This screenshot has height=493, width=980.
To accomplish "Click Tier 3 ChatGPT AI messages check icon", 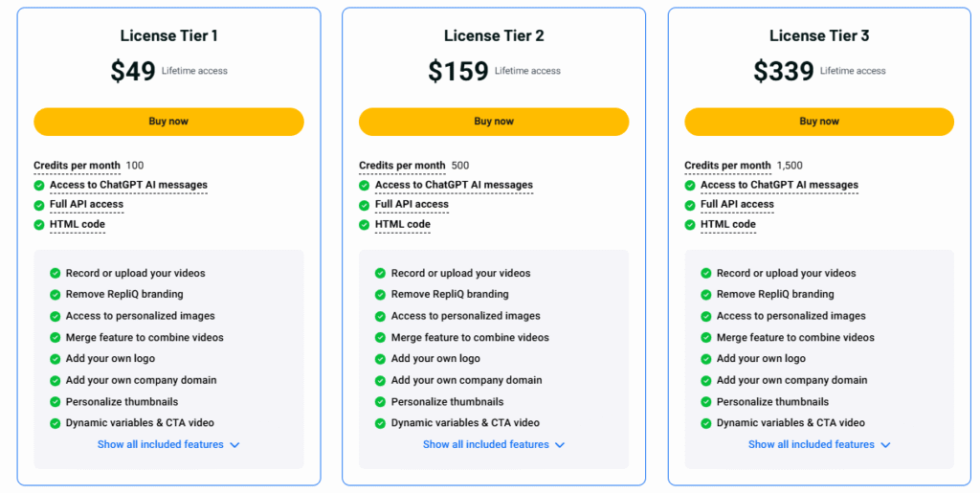I will pos(690,186).
